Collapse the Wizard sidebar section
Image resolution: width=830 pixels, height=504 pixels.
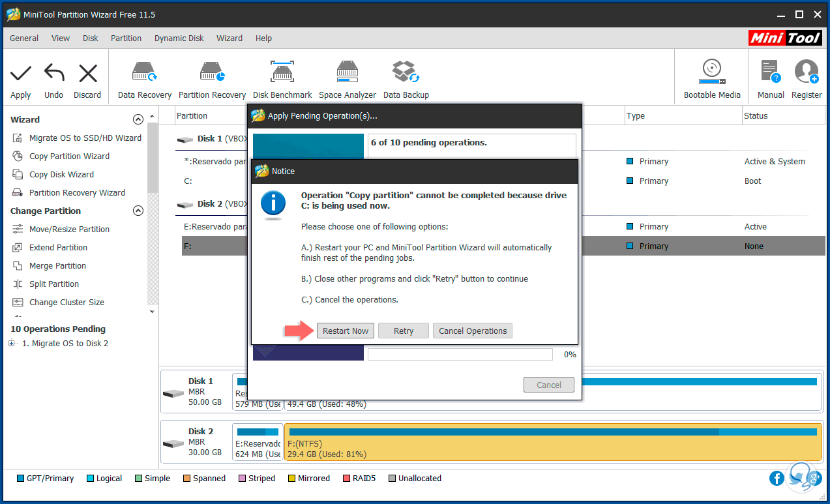click(x=138, y=119)
